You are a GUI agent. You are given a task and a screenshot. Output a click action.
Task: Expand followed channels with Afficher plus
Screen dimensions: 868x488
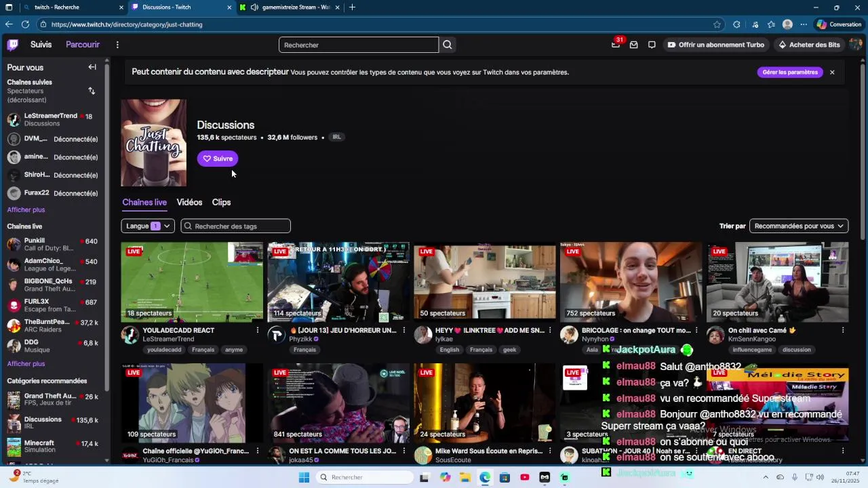tap(26, 210)
